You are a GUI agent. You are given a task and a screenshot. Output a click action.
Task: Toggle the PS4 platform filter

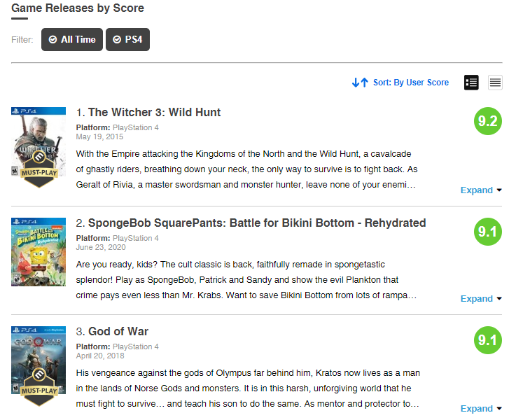(127, 40)
